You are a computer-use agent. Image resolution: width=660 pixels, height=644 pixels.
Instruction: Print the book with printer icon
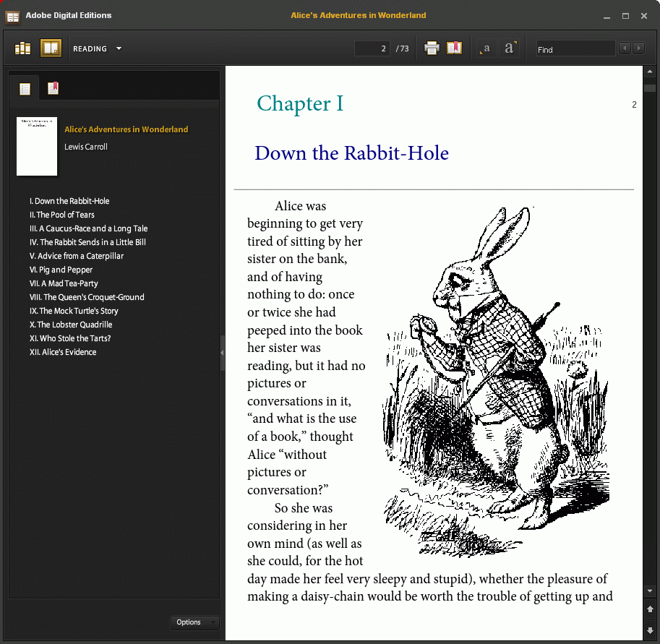tap(432, 48)
